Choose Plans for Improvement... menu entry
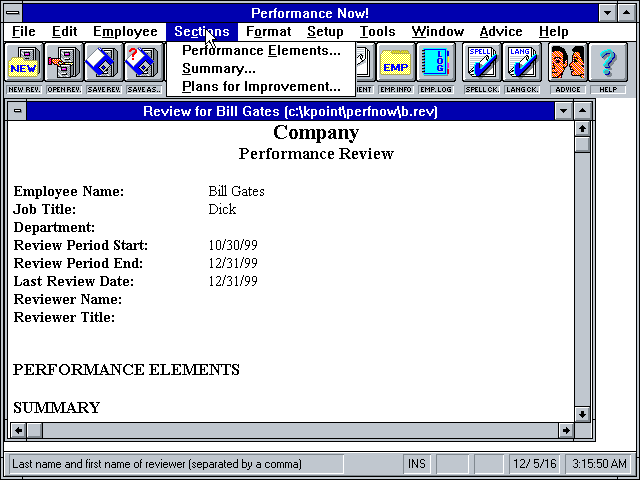The height and width of the screenshot is (480, 640). click(x=261, y=87)
